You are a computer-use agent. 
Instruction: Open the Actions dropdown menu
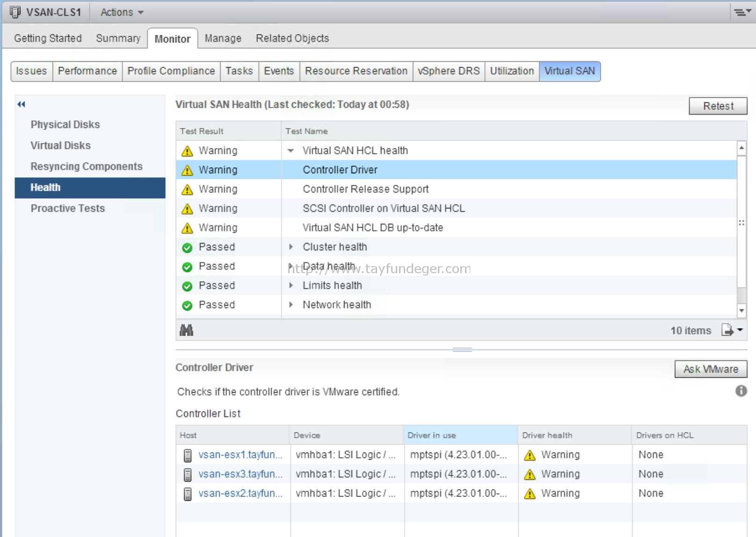[122, 12]
